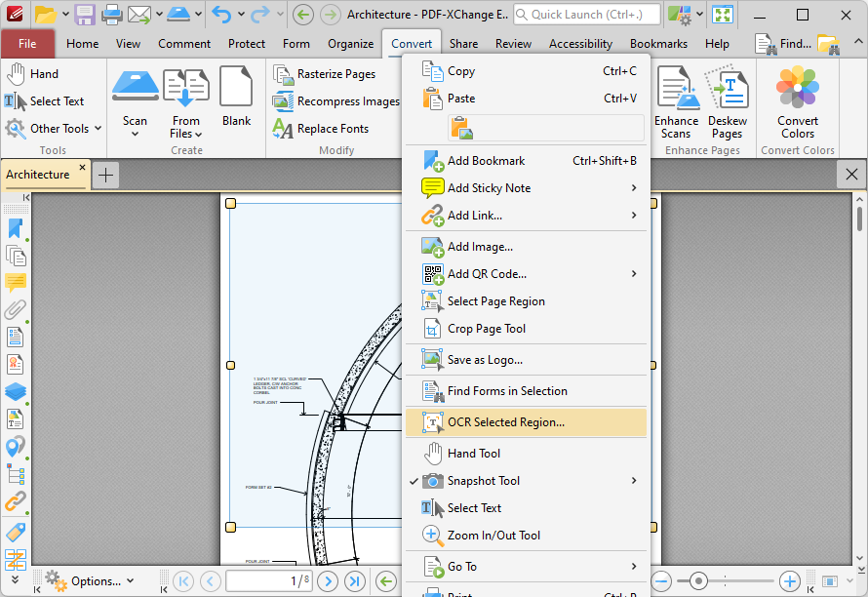Screen dimensions: 868x597
Task: Click the Quick Launch search field
Action: (587, 15)
